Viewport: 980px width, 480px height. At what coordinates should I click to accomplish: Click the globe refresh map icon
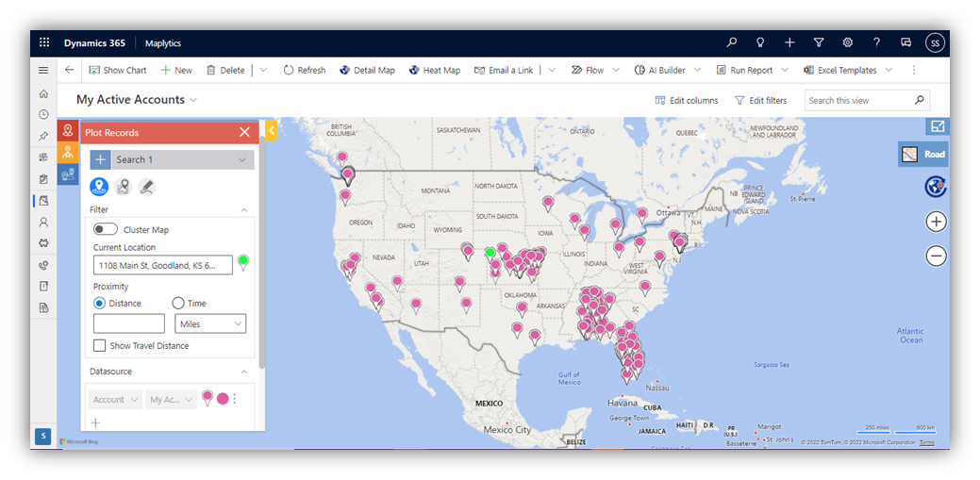pos(936,187)
